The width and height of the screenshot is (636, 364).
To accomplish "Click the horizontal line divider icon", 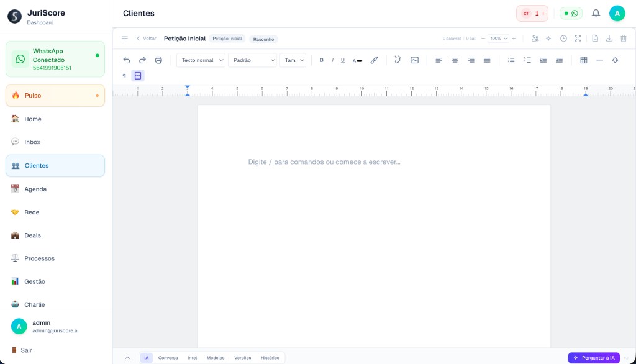I will pos(599,60).
